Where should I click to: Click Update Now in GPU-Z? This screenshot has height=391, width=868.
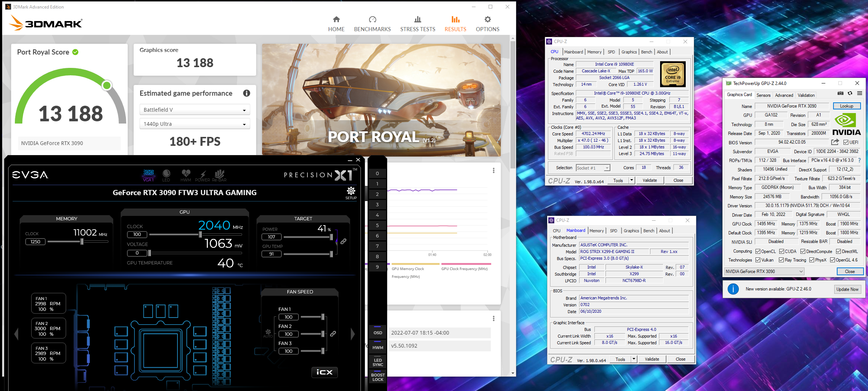coord(847,289)
